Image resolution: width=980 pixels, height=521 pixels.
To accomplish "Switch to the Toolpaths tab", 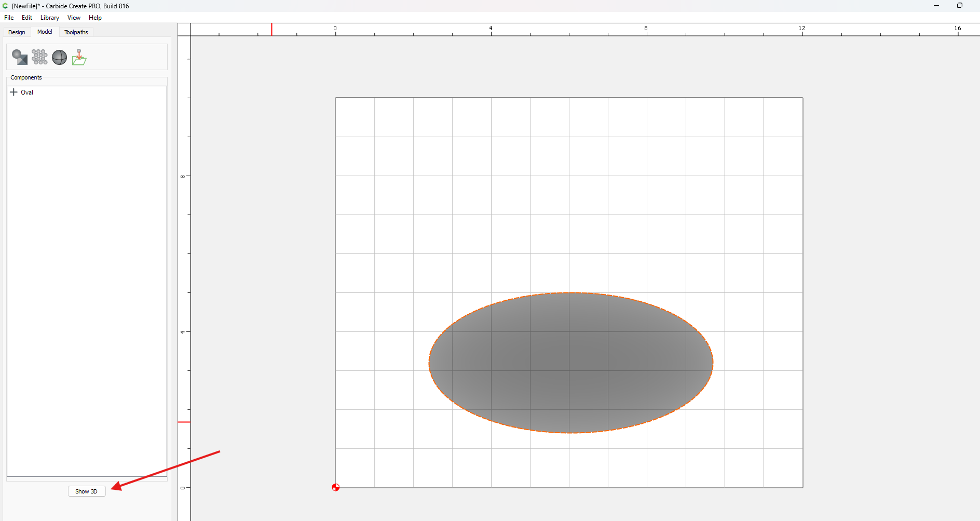I will click(x=76, y=32).
